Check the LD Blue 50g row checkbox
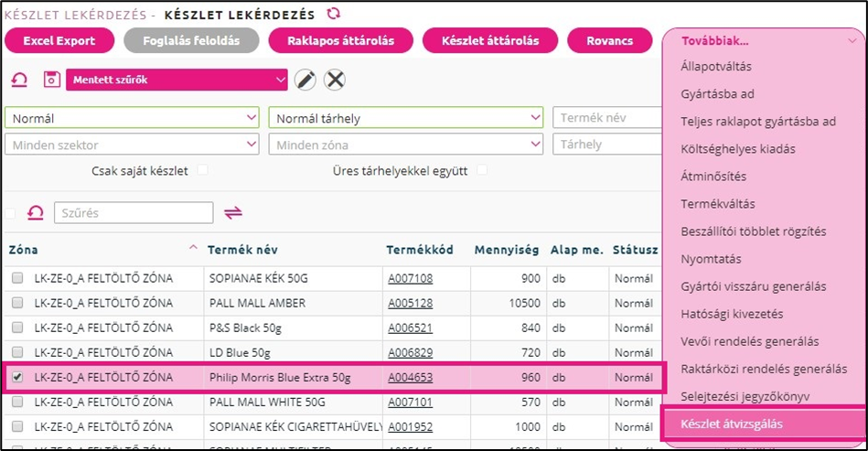This screenshot has width=868, height=451. [17, 352]
